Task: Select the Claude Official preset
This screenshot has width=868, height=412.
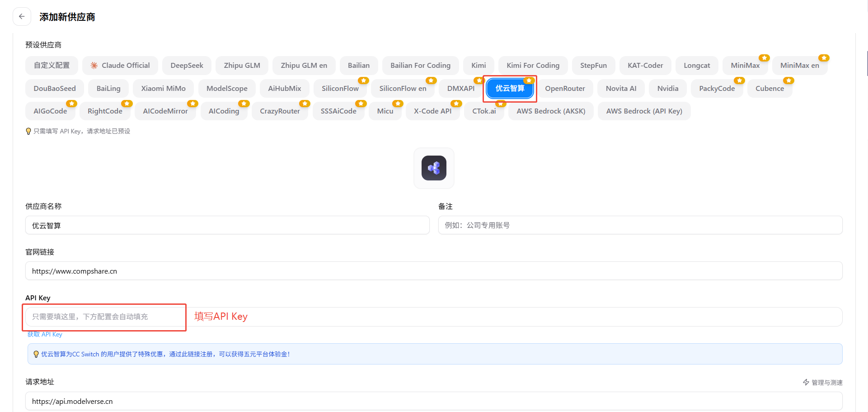Action: click(x=120, y=66)
